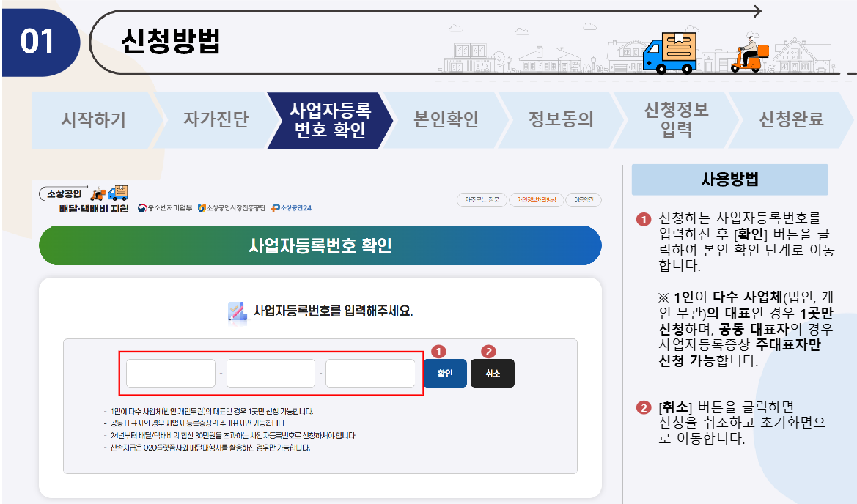This screenshot has height=504, width=857.
Task: Select the 신청정보 입력 step tab
Action: point(677,120)
